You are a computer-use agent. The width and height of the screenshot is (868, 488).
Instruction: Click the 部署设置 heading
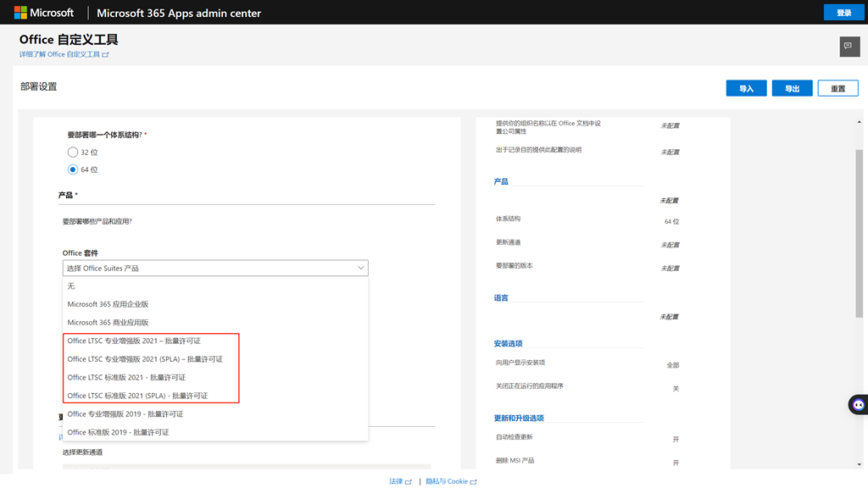(x=39, y=86)
